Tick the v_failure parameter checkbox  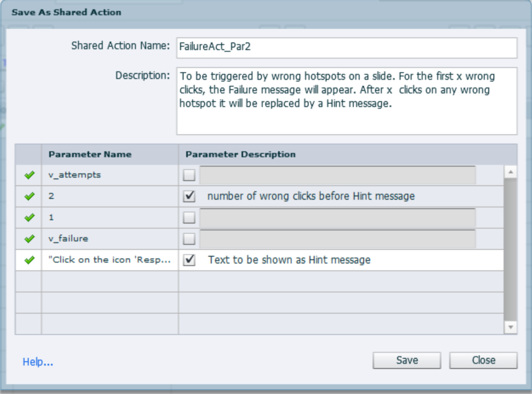[189, 239]
